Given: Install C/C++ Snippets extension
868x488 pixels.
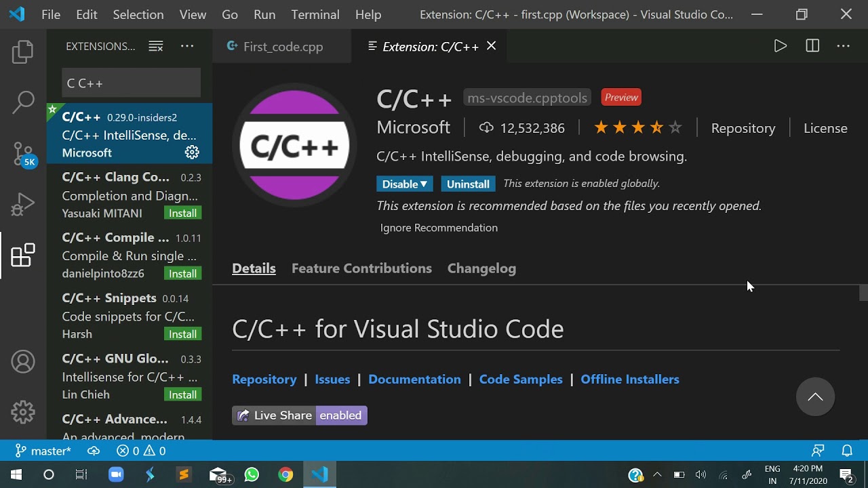Looking at the screenshot, I should click(x=182, y=334).
